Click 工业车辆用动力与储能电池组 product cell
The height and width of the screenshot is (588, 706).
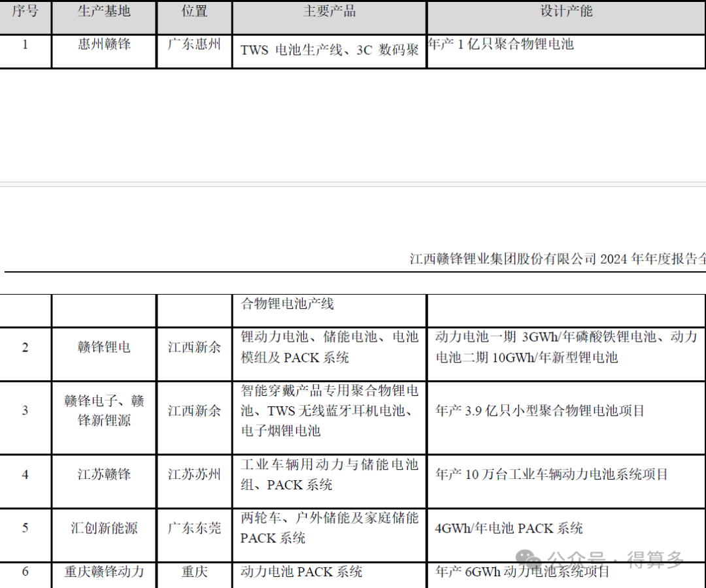(x=329, y=482)
